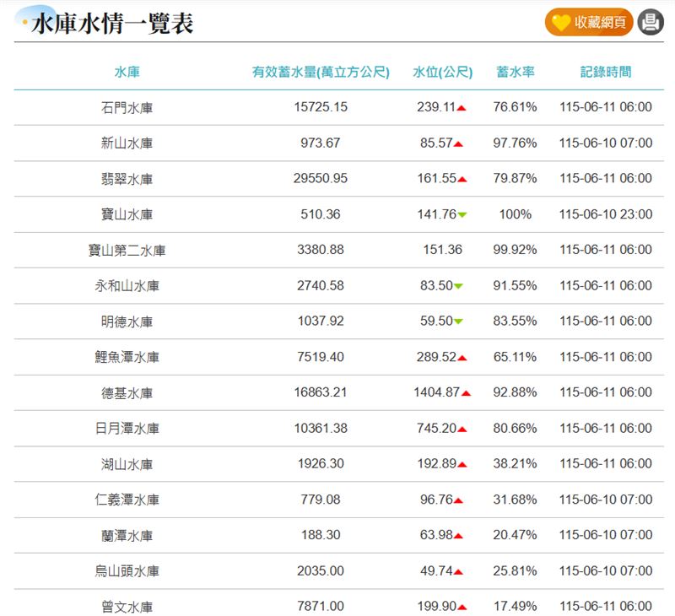Select the 湖山水庫 row name
The width and height of the screenshot is (675, 616).
click(x=127, y=464)
